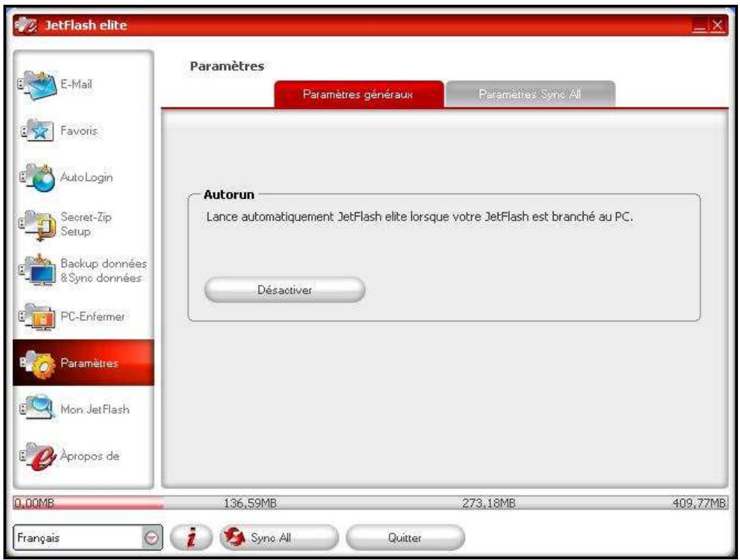The image size is (740, 560).
Task: Open the Mon JetFlash magnifier icon
Action: 37,408
